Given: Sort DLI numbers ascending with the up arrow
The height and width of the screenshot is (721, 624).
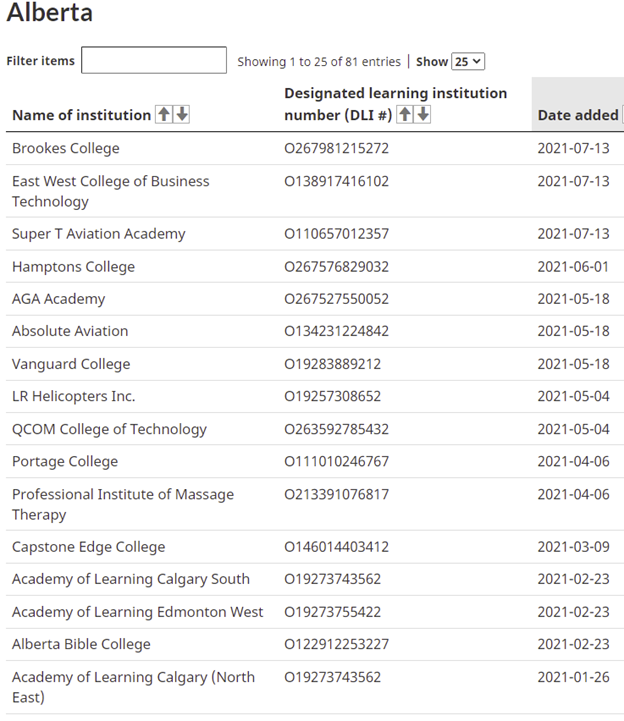Looking at the screenshot, I should tap(405, 114).
